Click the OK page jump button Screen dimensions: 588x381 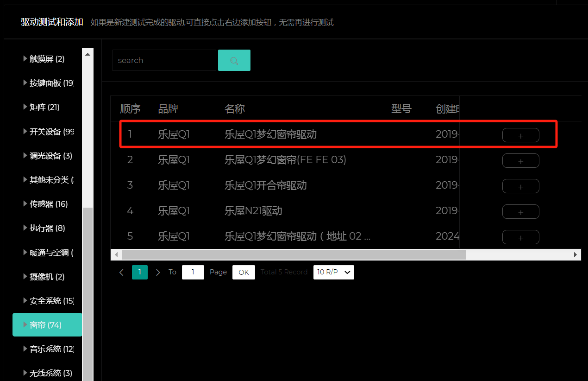tap(244, 272)
